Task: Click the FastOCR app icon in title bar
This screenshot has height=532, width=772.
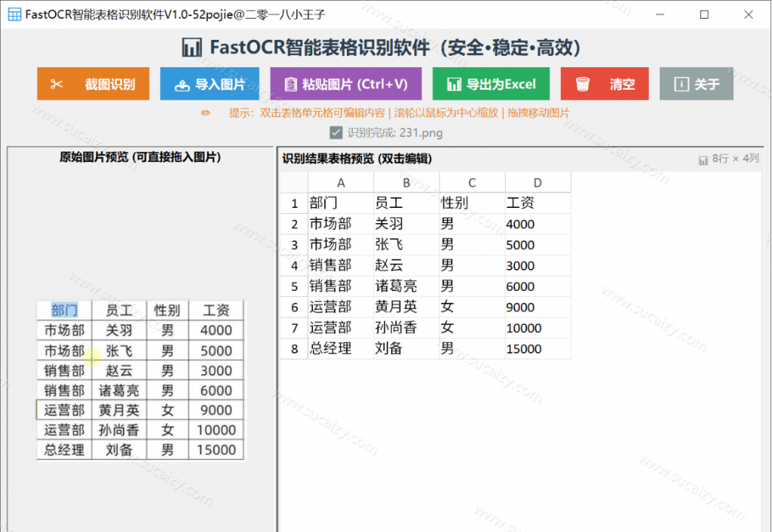Action: point(14,14)
